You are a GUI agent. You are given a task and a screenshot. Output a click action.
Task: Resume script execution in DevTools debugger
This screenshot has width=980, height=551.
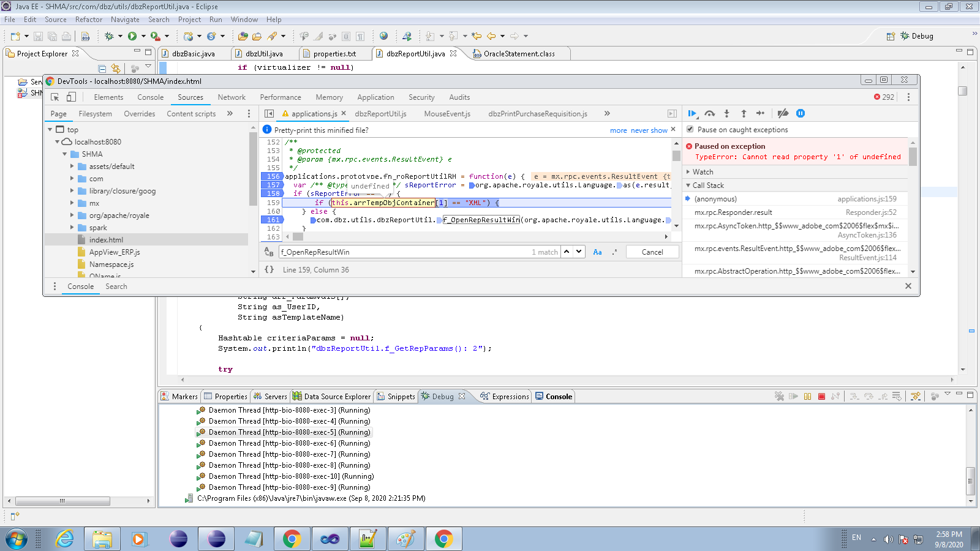coord(692,113)
